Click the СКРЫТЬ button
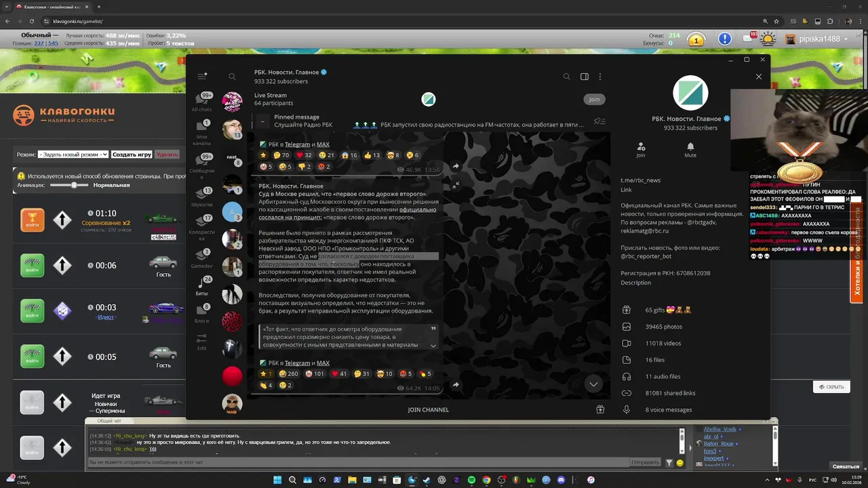 (x=831, y=387)
